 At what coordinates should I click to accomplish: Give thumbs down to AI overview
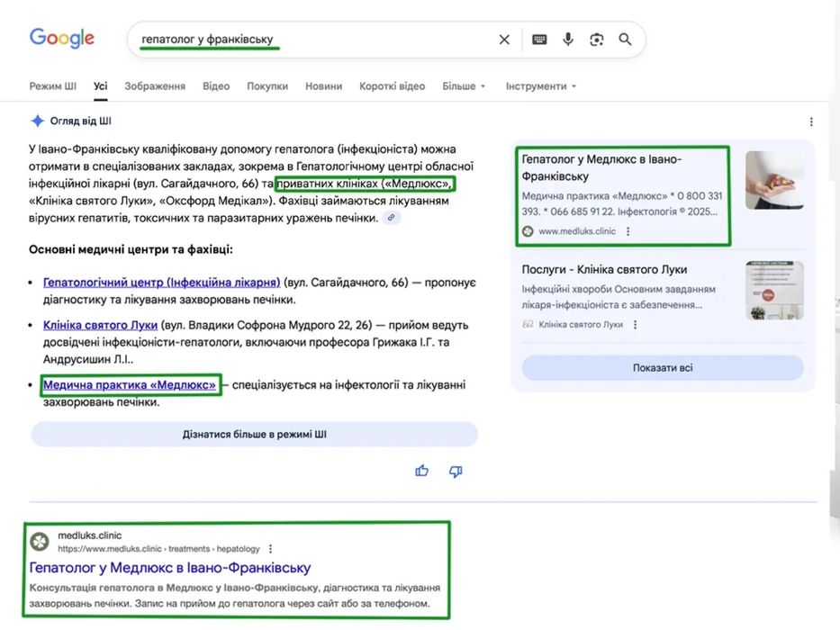456,471
